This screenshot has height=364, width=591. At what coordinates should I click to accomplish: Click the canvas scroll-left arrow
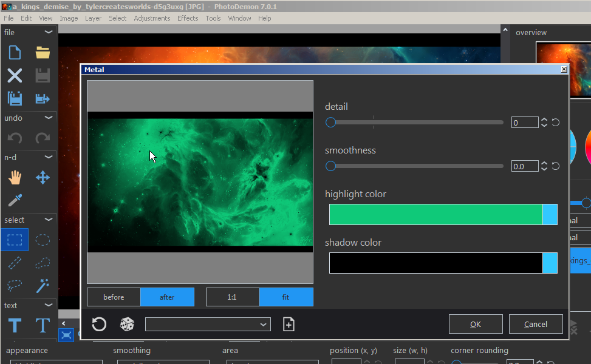pyautogui.click(x=64, y=323)
